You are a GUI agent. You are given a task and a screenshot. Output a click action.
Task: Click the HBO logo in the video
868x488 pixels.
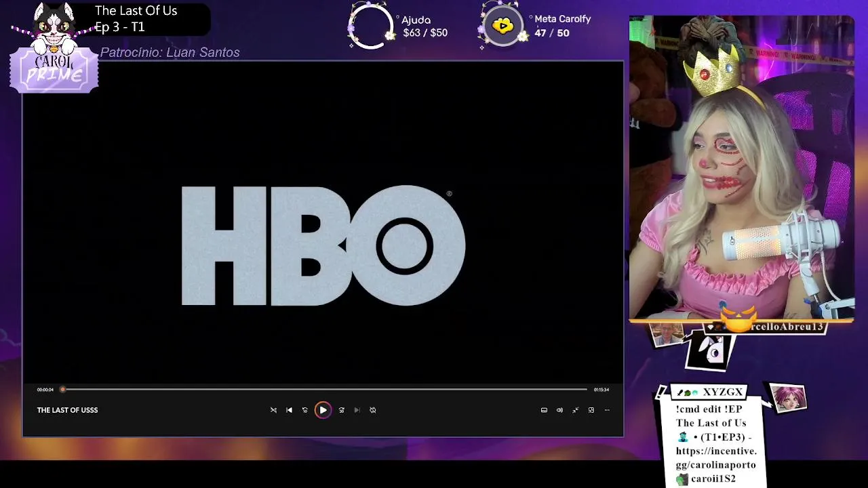(323, 245)
